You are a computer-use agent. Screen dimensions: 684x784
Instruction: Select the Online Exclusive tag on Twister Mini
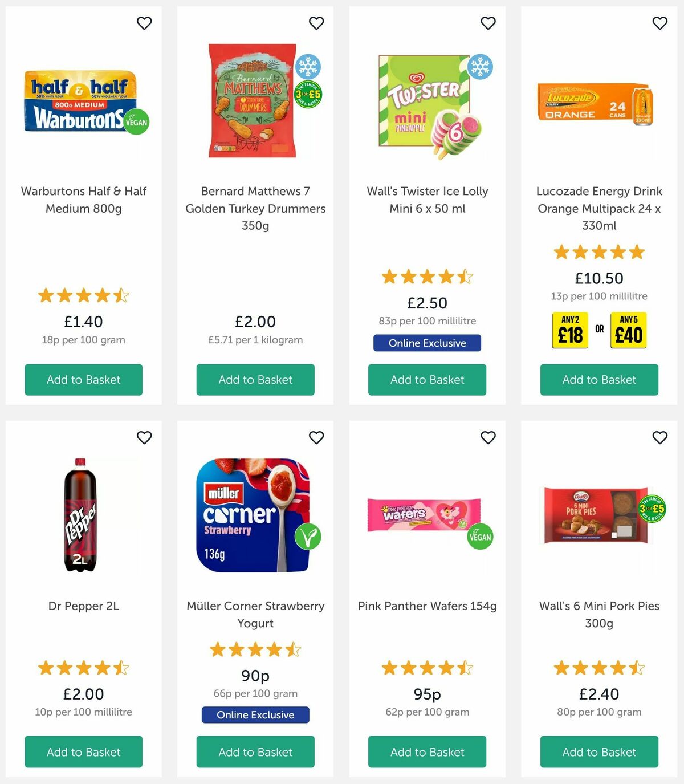coord(426,343)
